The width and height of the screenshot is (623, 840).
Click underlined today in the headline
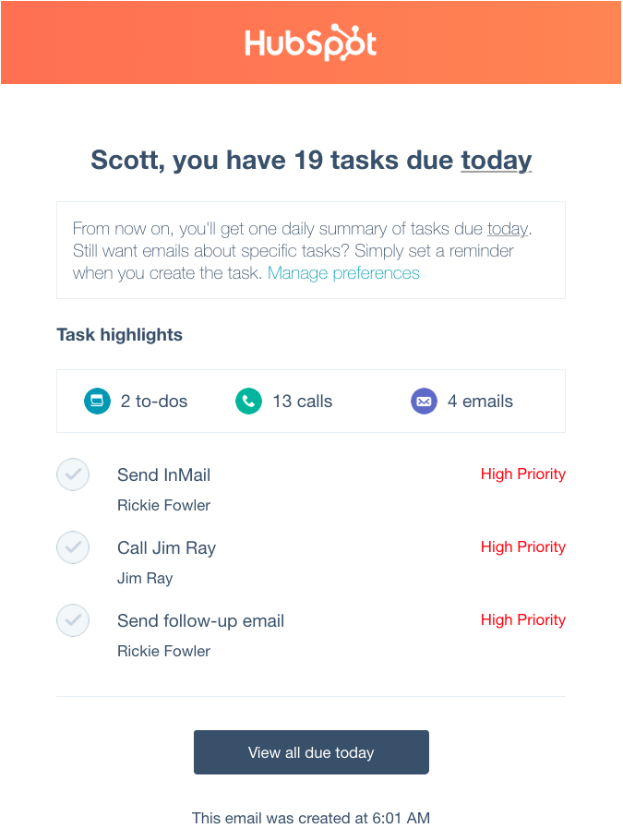coord(497,161)
